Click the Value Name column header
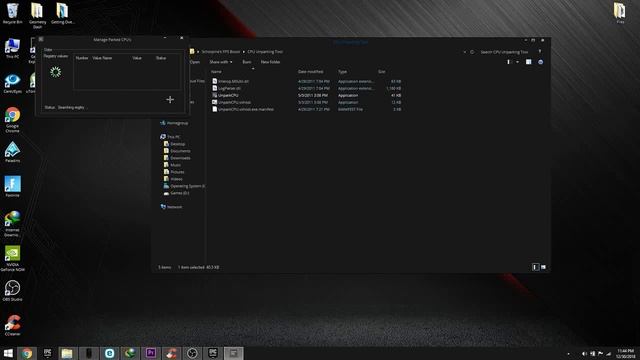 [x=102, y=58]
